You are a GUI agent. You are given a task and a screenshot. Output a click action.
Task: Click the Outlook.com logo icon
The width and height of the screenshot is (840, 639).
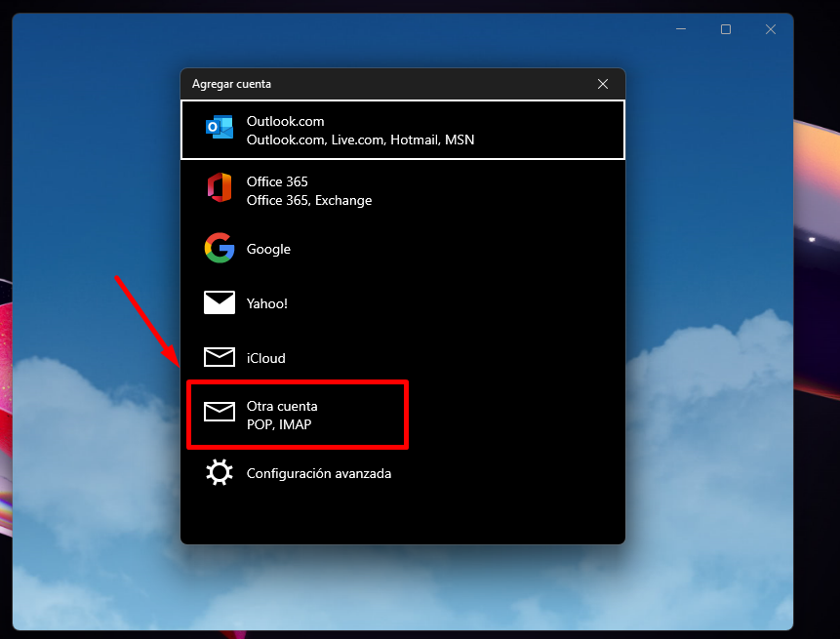pyautogui.click(x=220, y=128)
